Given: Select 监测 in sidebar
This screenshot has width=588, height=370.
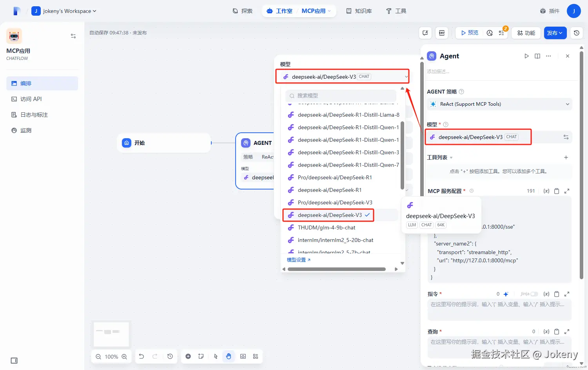Looking at the screenshot, I should coord(42,130).
